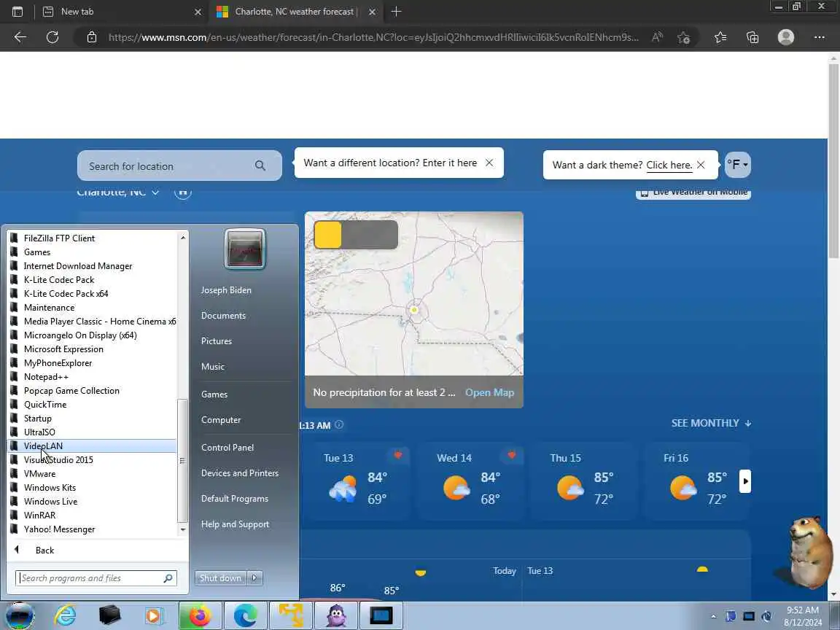Expand the Charlotte, NC location chevron

tap(155, 192)
